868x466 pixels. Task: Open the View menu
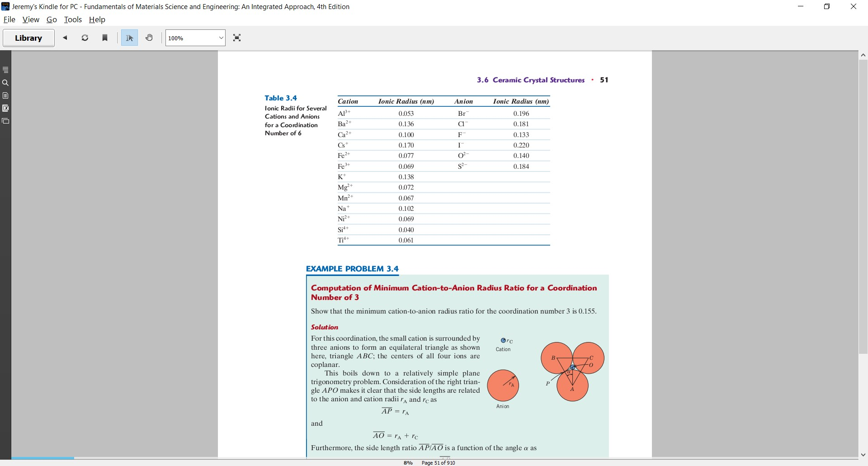31,19
